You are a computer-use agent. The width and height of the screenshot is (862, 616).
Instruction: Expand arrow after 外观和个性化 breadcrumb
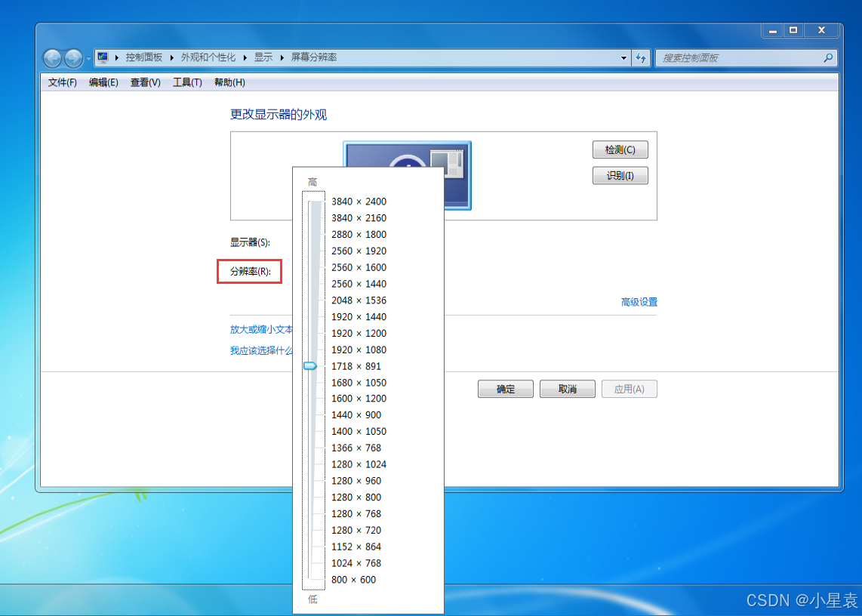tap(245, 57)
